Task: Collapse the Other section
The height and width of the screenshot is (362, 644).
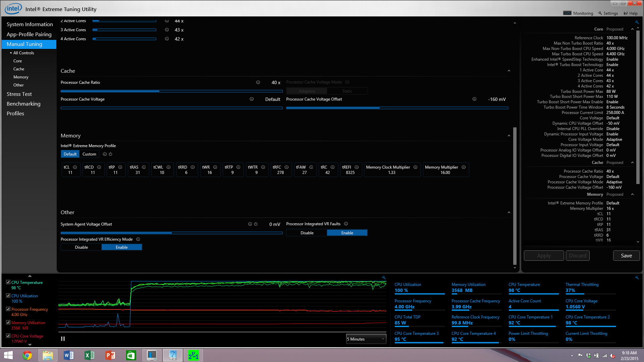Action: [x=509, y=213]
